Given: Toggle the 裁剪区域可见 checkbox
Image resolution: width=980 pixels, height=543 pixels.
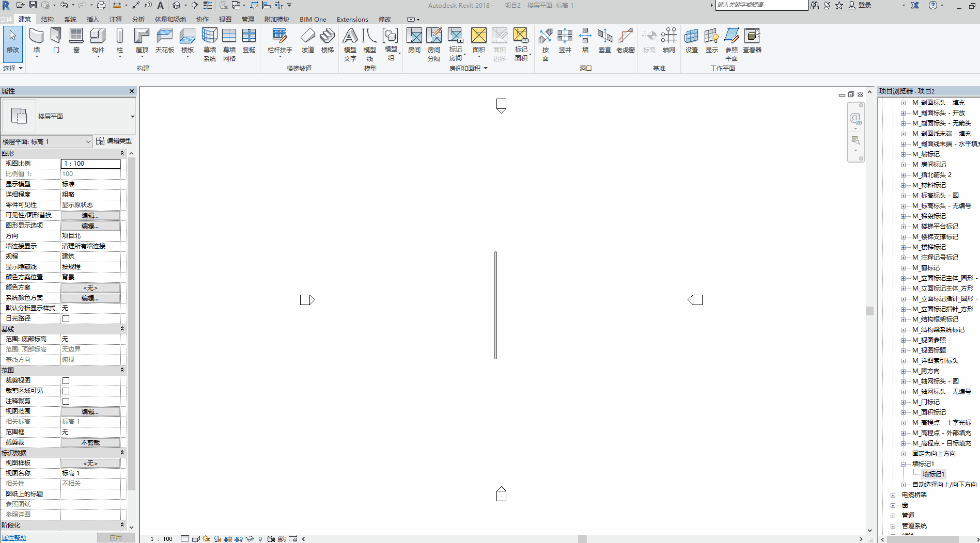Looking at the screenshot, I should click(66, 391).
